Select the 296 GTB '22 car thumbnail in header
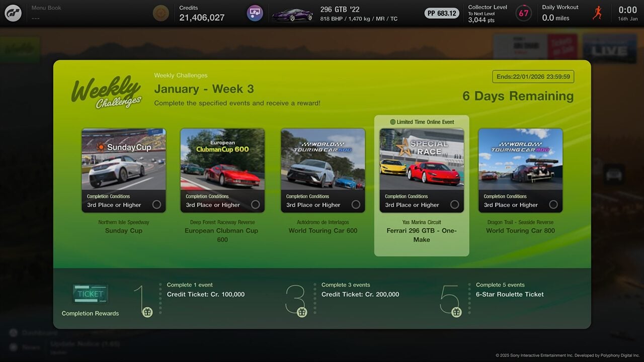Screen dimensions: 644x362 [x=292, y=14]
